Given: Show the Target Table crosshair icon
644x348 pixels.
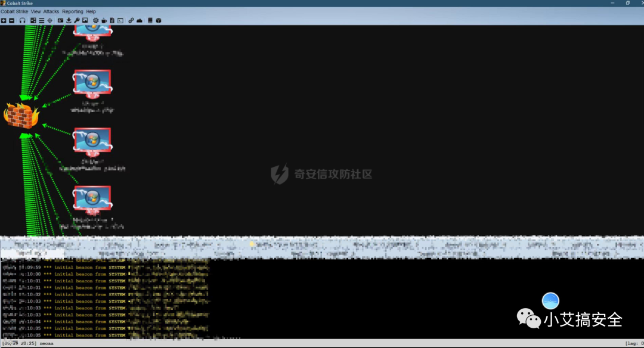Looking at the screenshot, I should coord(49,20).
